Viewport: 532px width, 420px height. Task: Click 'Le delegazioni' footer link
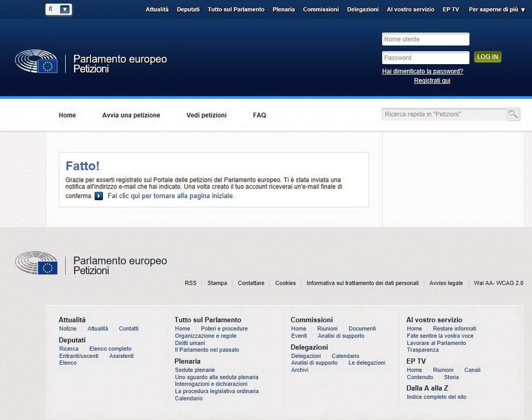[x=367, y=363]
